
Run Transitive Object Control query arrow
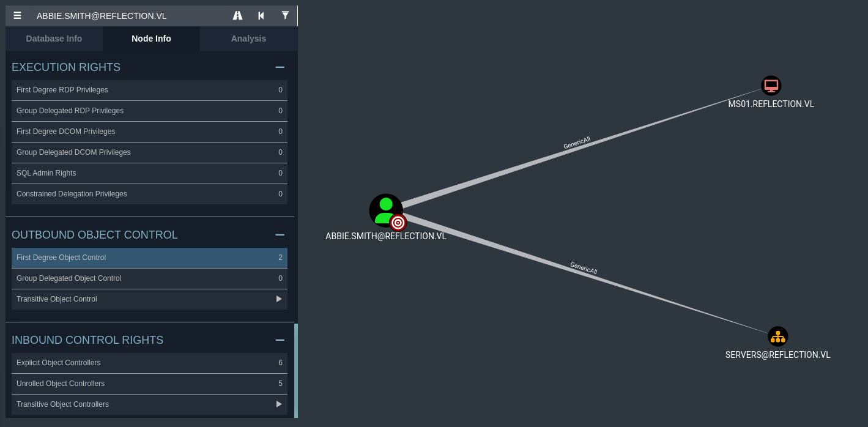click(x=279, y=299)
